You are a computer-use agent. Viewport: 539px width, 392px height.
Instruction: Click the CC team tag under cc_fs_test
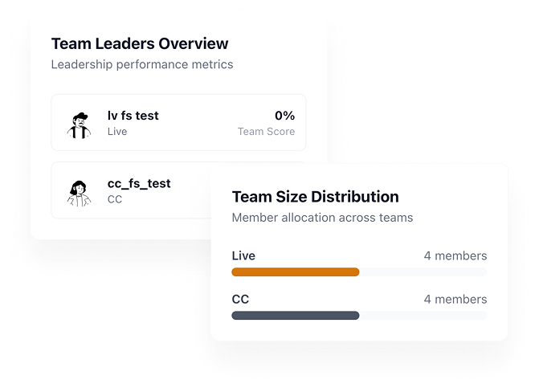[x=115, y=199]
